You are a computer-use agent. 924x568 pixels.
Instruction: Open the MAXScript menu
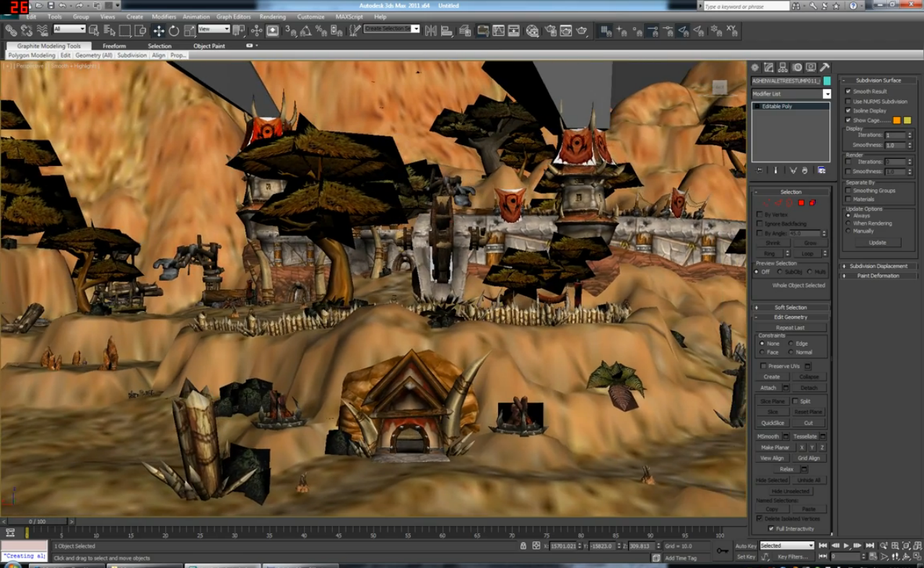(349, 17)
